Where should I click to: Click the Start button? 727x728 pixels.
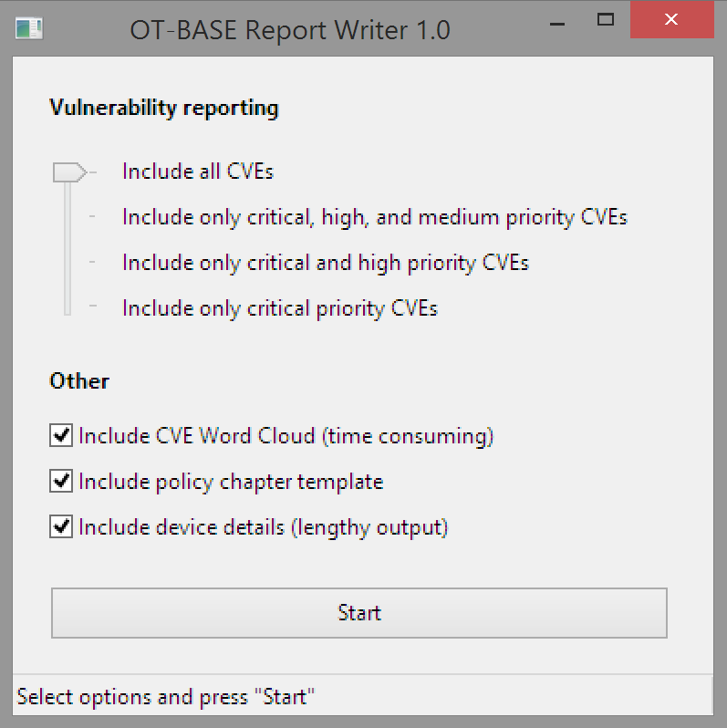point(359,613)
